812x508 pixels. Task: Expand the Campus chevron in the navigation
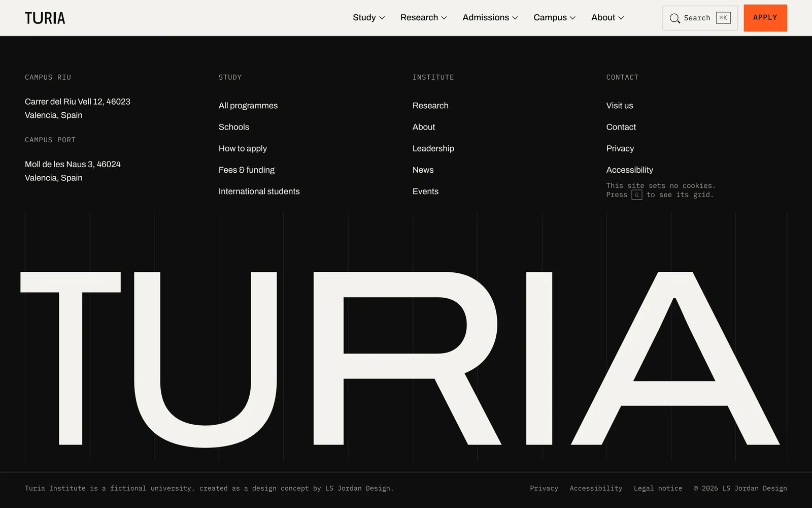[x=572, y=18]
